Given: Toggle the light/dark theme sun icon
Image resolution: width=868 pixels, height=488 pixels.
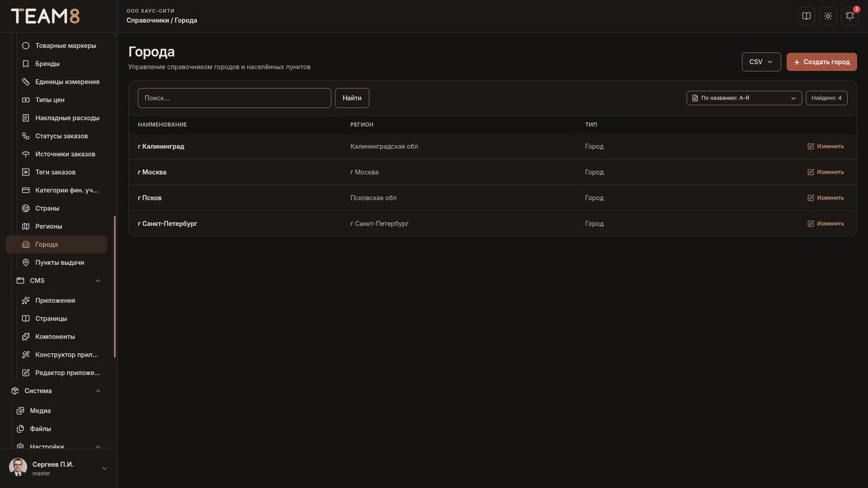Looking at the screenshot, I should click(x=828, y=16).
